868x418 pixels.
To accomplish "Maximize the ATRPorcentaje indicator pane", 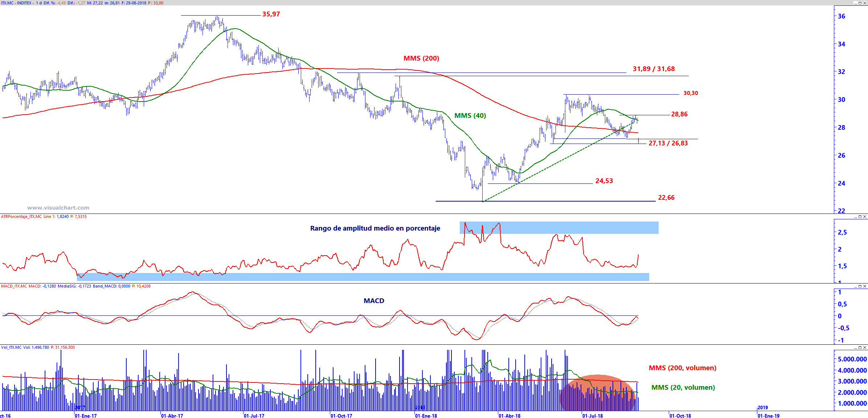I will [860, 216].
